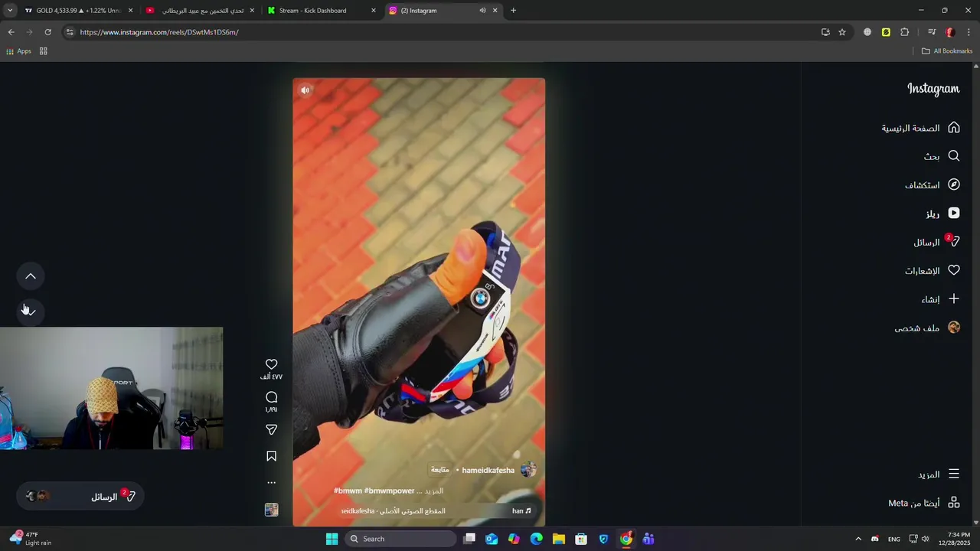Open أيضًا من Meta menu
The image size is (980, 551).
924,503
